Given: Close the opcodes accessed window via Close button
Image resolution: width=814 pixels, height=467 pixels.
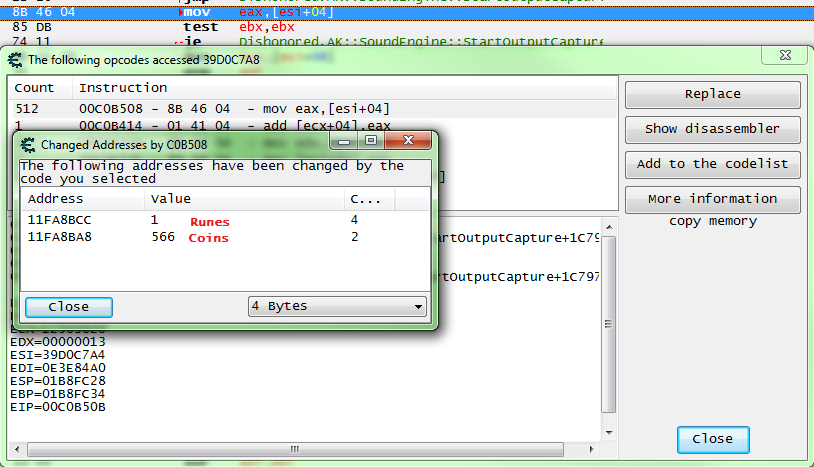Looking at the screenshot, I should point(713,439).
